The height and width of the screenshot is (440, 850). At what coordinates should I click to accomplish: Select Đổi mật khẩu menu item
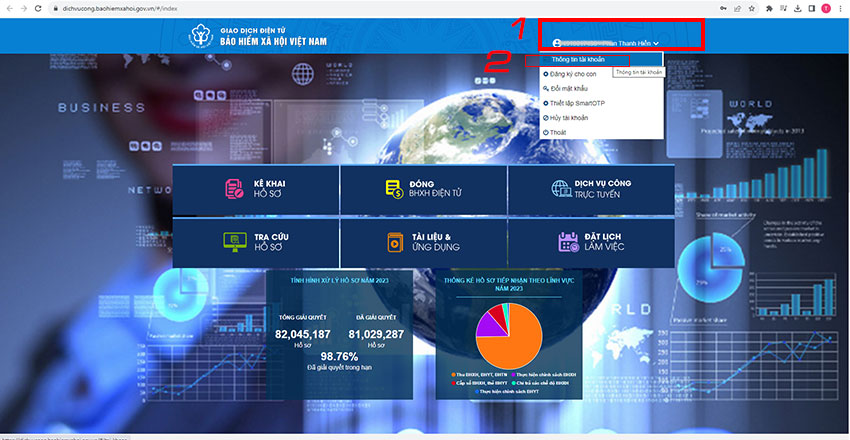point(601,88)
